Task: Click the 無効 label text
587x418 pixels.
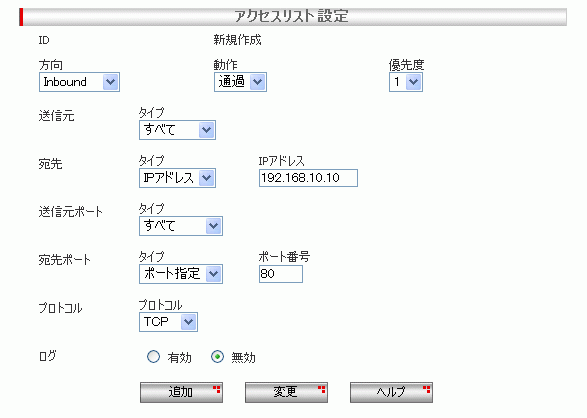Action: [243, 358]
